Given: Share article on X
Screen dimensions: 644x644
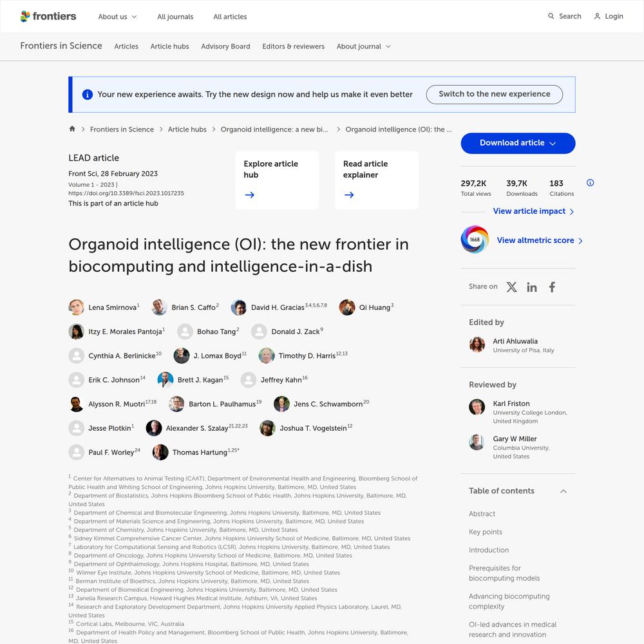Looking at the screenshot, I should click(x=511, y=287).
